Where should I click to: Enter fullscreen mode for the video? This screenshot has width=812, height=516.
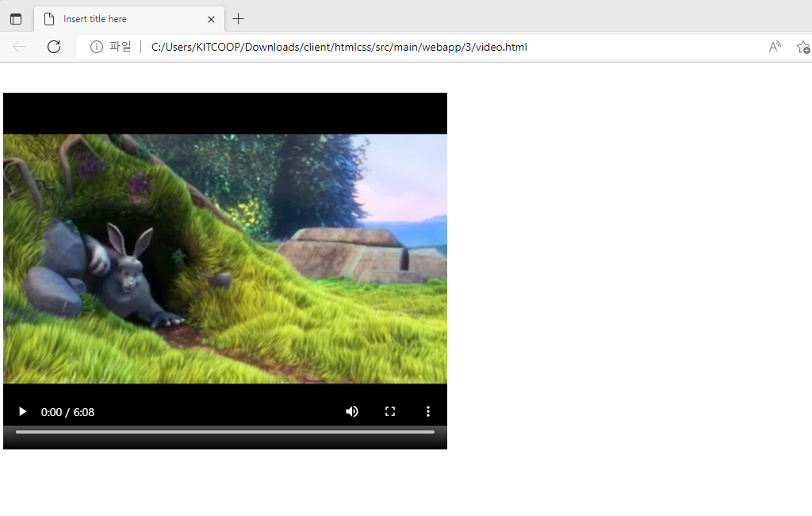tap(390, 411)
